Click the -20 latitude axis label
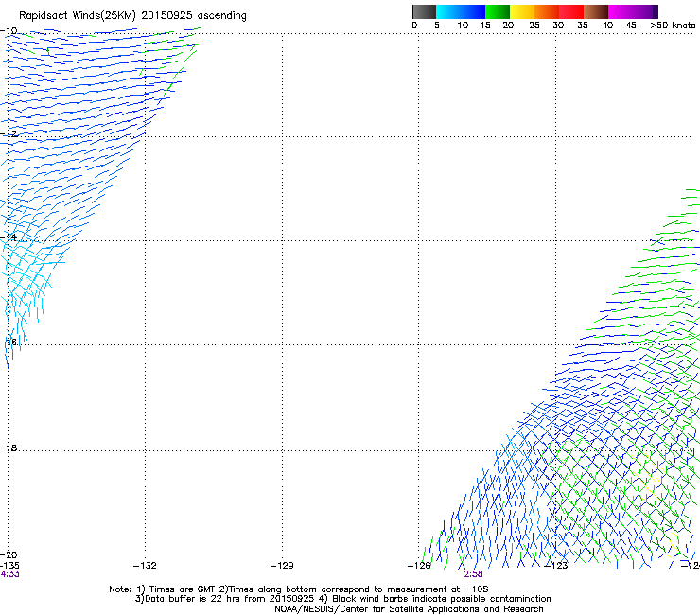Viewport: 700px width, 615px height. pos(9,554)
